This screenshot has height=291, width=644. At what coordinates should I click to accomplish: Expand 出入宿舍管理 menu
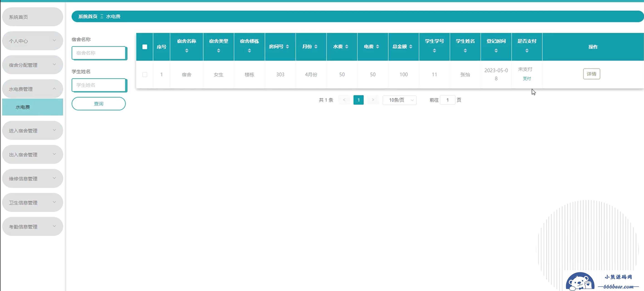[32, 154]
